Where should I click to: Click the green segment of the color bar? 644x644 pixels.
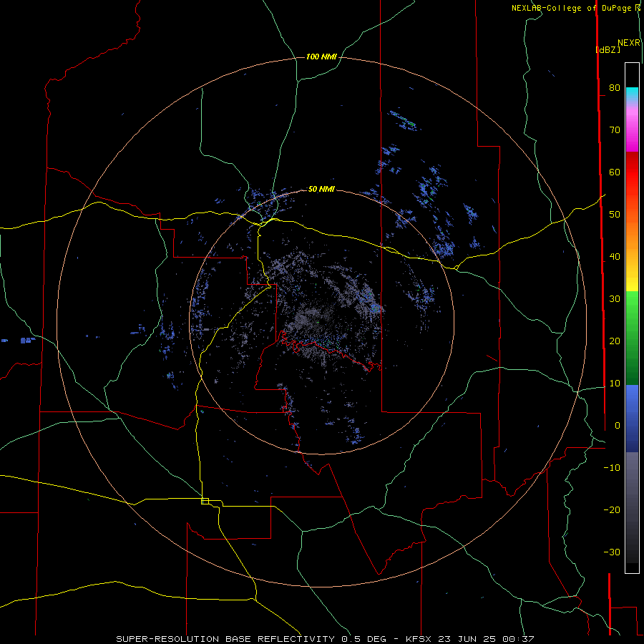[632, 338]
